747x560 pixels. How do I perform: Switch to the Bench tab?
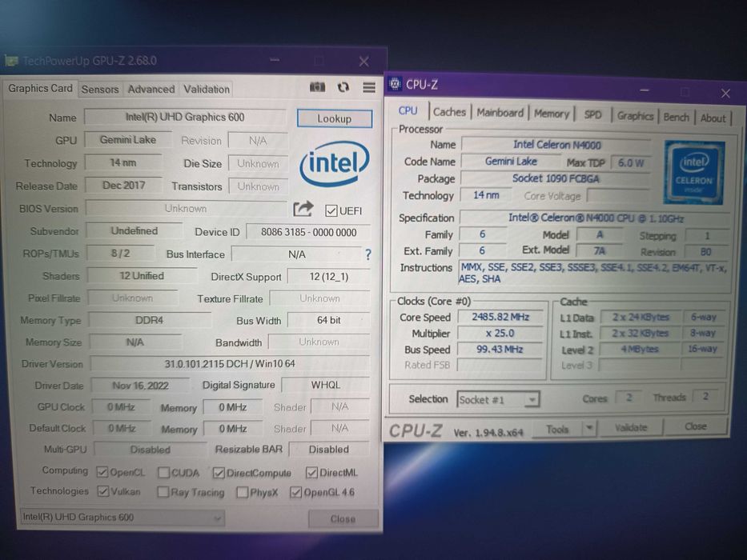click(676, 117)
